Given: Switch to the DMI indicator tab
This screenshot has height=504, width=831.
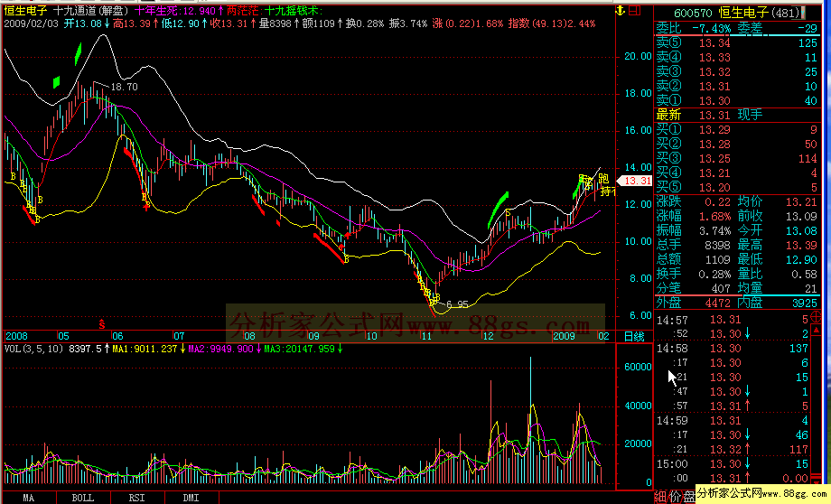Looking at the screenshot, I should [191, 499].
